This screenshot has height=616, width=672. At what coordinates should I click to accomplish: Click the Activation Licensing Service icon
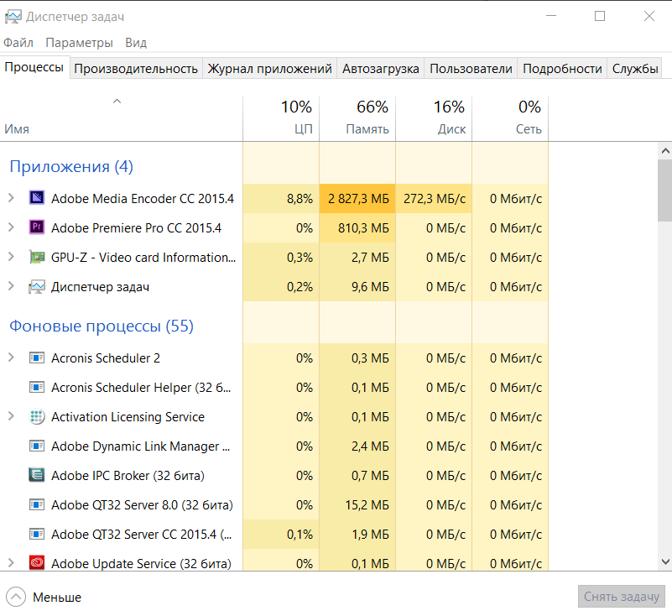click(x=37, y=416)
